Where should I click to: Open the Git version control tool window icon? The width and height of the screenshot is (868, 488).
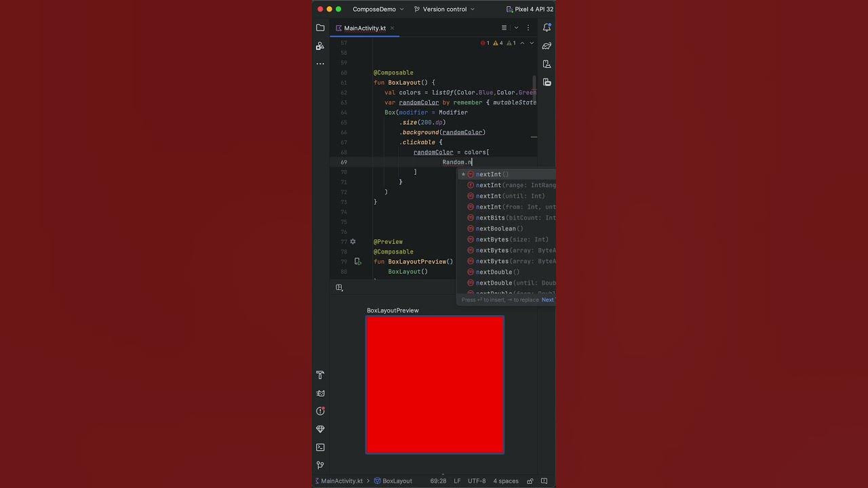320,465
